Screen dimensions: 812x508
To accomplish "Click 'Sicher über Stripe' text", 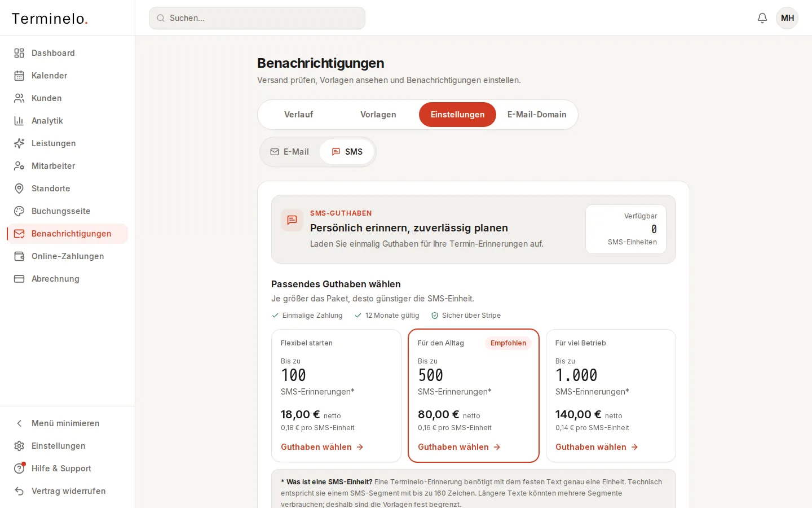I will click(471, 316).
